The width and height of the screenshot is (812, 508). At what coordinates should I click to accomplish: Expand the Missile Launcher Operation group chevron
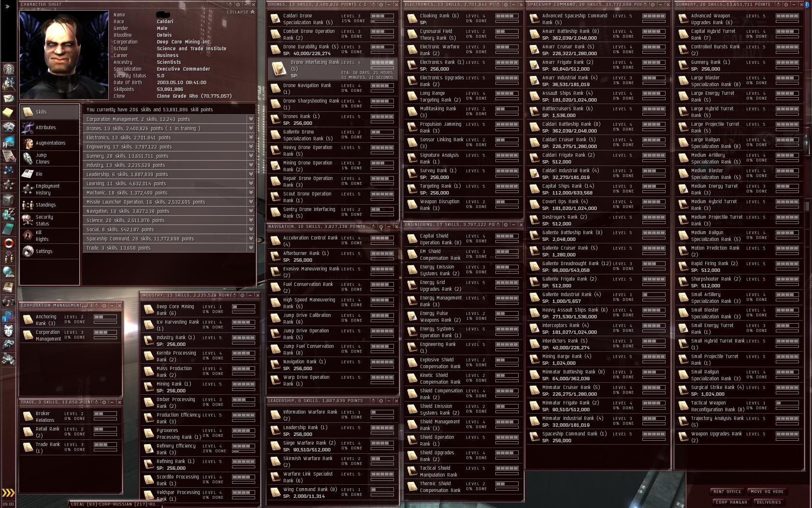[x=251, y=202]
